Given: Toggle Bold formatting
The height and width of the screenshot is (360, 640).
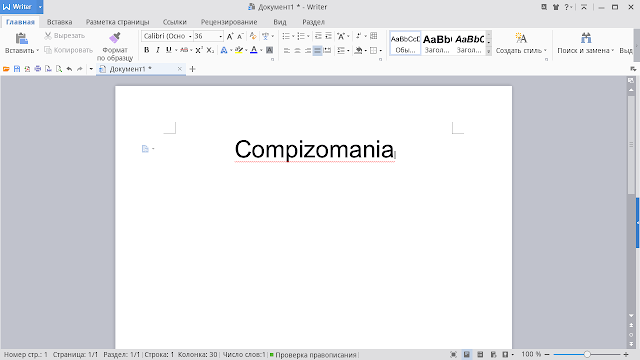Looking at the screenshot, I should (147, 50).
